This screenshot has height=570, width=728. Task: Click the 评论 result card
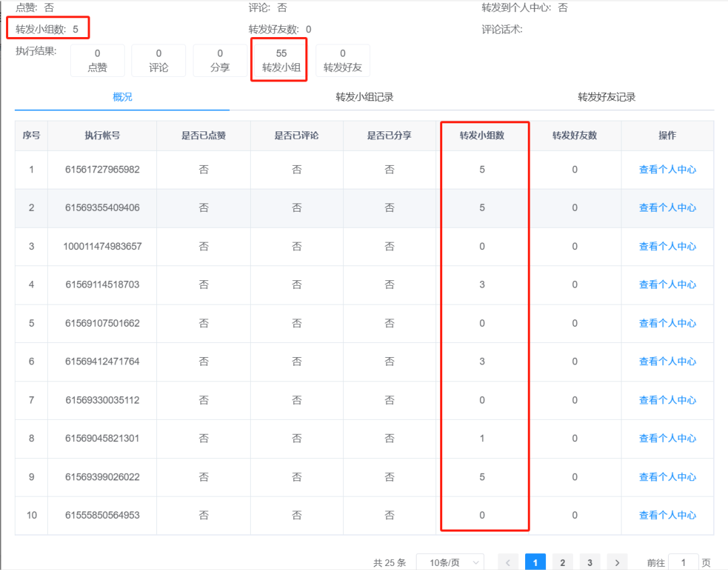[x=159, y=61]
